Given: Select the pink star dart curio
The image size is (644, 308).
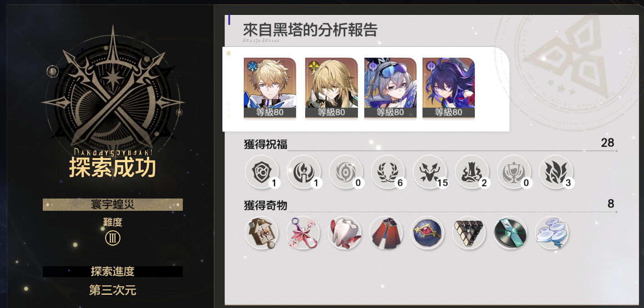Looking at the screenshot, I should [x=303, y=233].
